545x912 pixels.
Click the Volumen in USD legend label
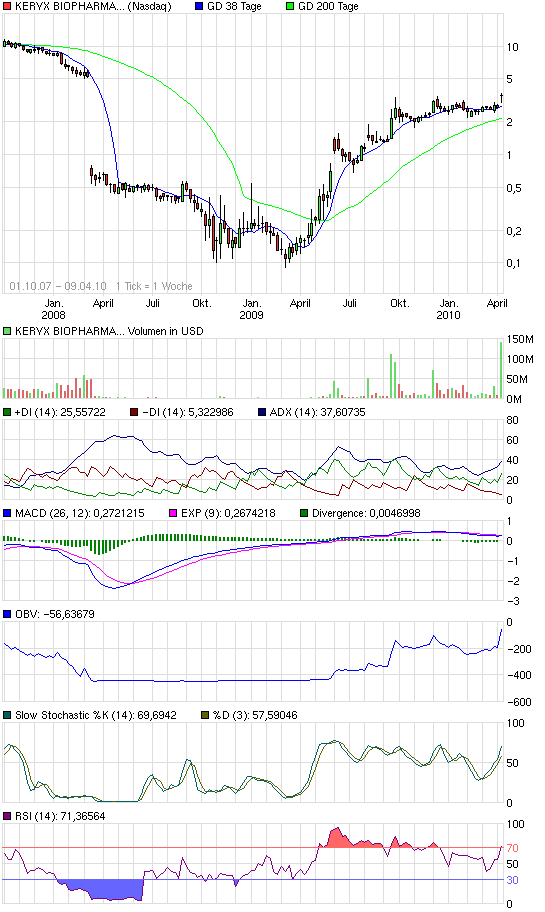[x=166, y=332]
